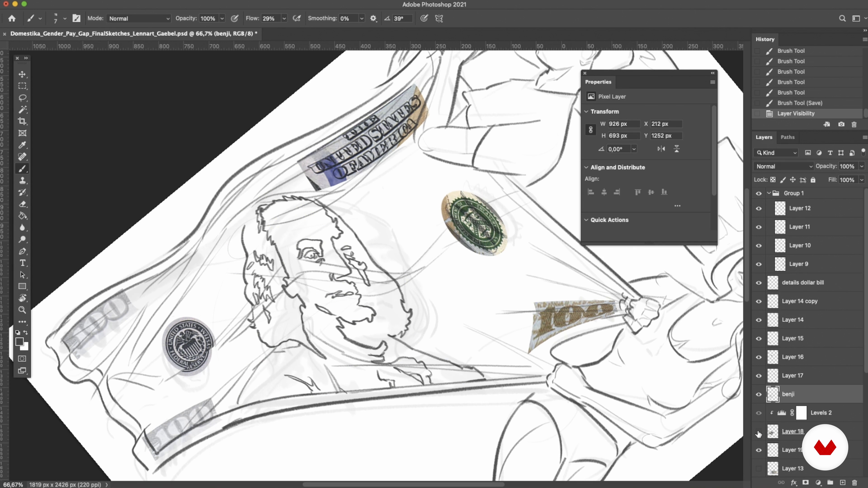868x488 pixels.
Task: Create new snapshot in History panel
Action: 841,124
